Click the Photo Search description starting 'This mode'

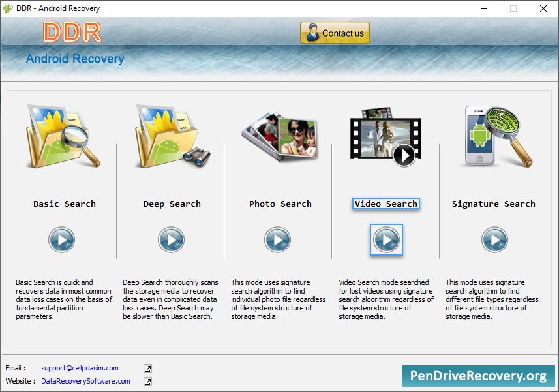point(278,299)
